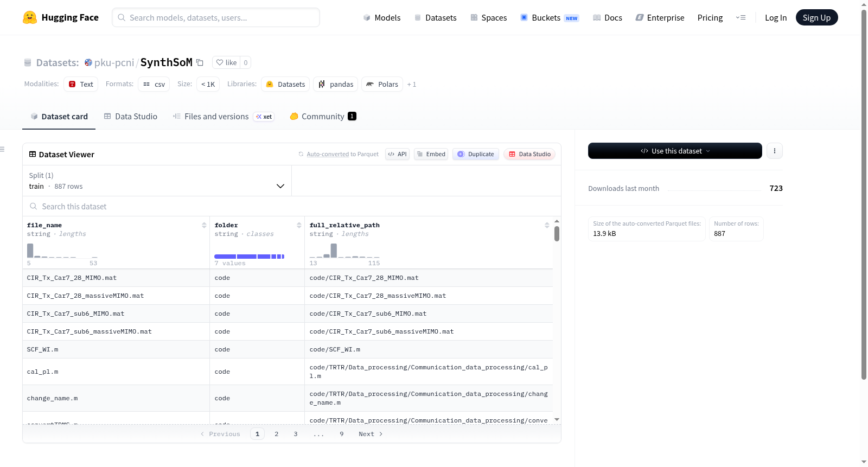Click the search magnifier icon in navbar
This screenshot has height=467, width=868.
[122, 17]
